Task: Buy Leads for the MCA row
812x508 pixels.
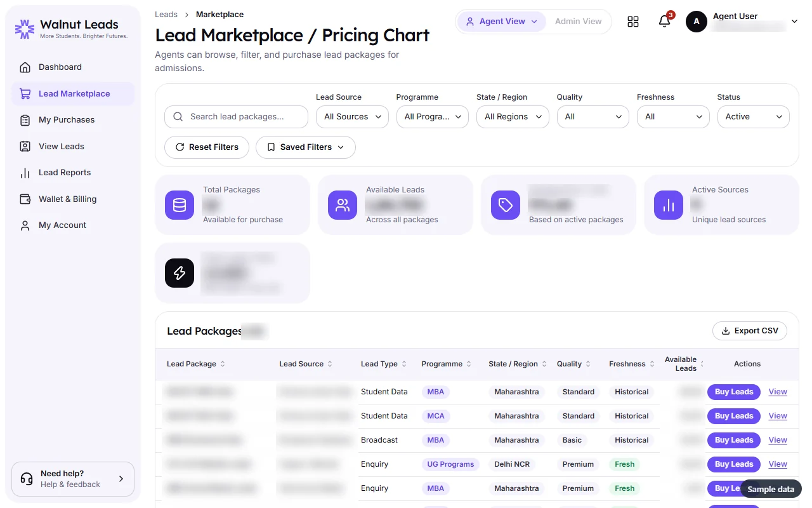Action: tap(734, 416)
